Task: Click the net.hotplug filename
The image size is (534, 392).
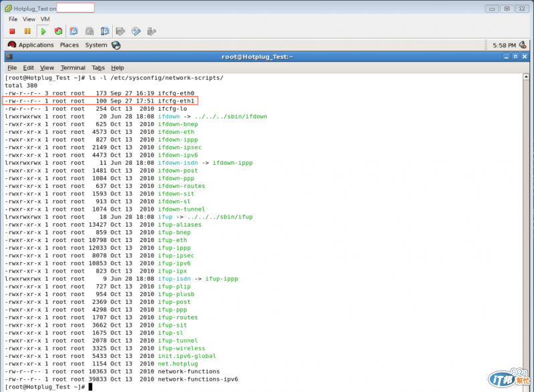Action: [178, 364]
